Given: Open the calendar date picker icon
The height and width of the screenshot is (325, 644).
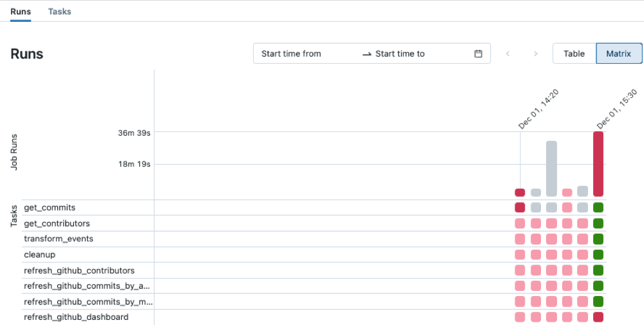Looking at the screenshot, I should tap(478, 54).
